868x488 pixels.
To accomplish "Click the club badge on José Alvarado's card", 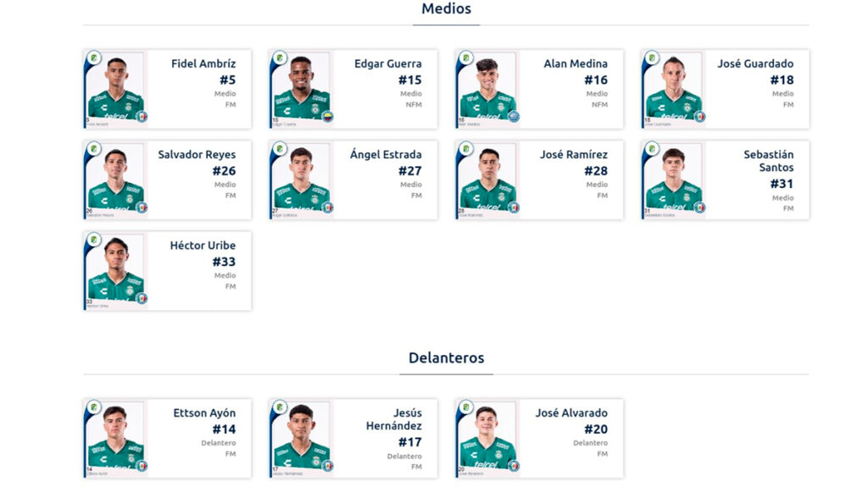I will [x=465, y=408].
